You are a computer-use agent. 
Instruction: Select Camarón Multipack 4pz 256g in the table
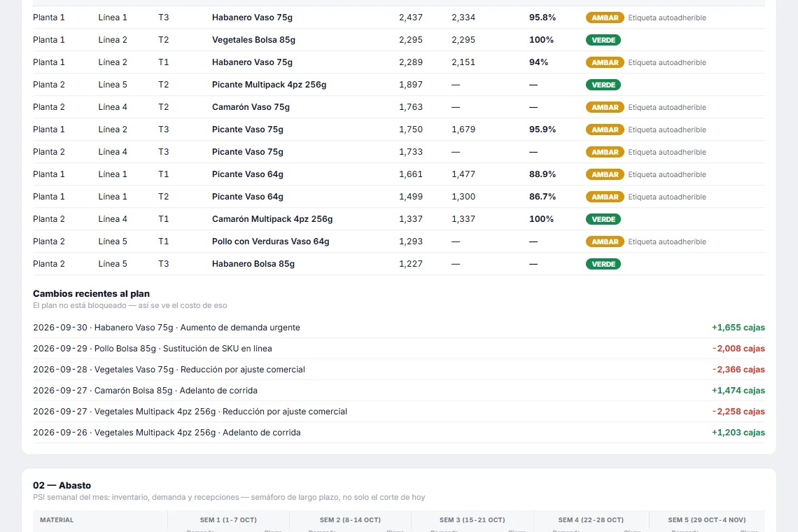(272, 219)
